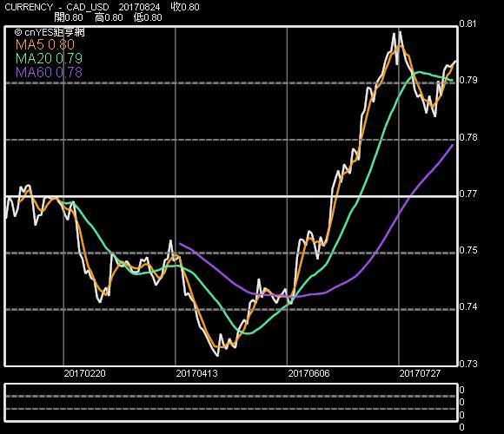Viewport: 504px width, 434px height.
Task: Click the 0.77 price axis label
Action: click(x=468, y=194)
